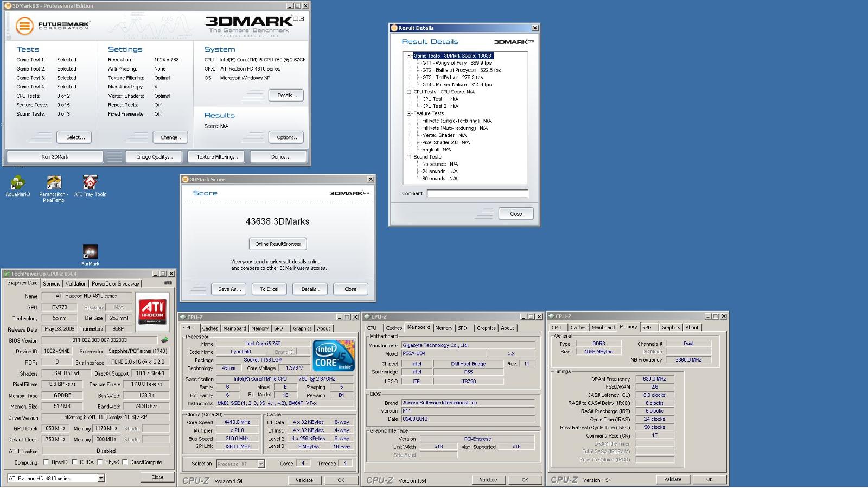Viewport: 868px width, 488px height.
Task: Enable the OpenCL checkbox in GPU-Z
Action: (x=47, y=462)
